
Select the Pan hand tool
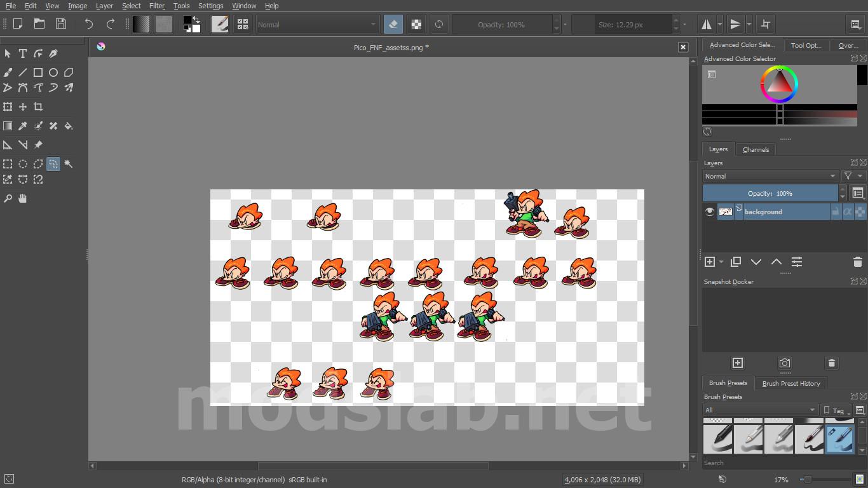[23, 198]
